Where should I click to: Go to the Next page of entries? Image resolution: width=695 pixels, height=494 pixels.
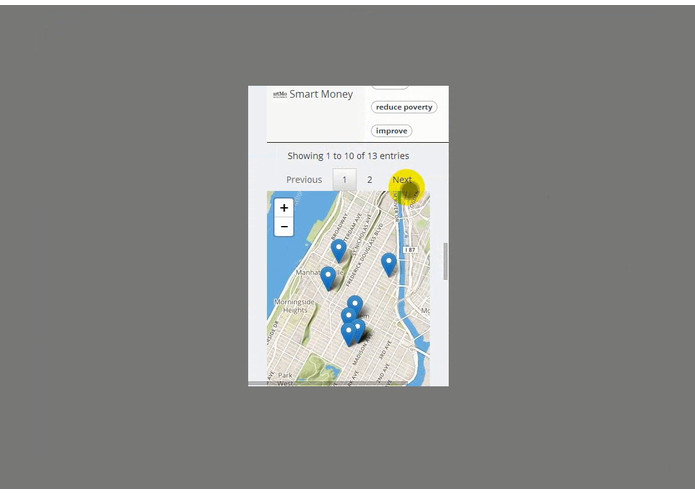(402, 179)
